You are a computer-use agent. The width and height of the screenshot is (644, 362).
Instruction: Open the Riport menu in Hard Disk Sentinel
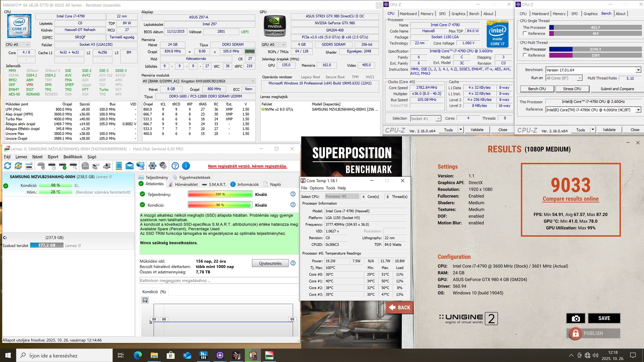pos(53,157)
